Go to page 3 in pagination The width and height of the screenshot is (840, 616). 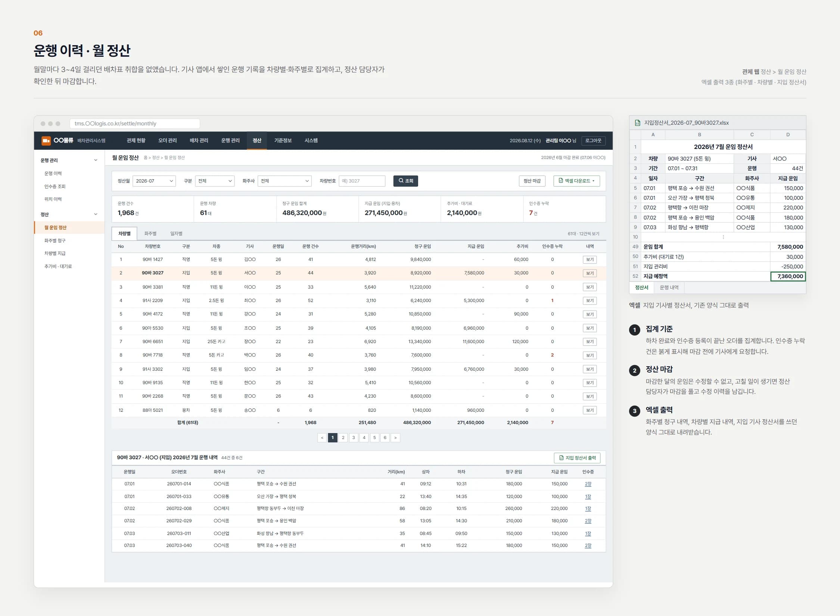pos(354,438)
